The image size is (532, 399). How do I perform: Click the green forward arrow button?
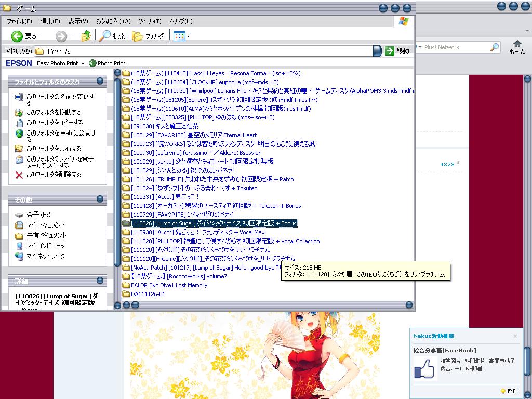click(x=61, y=36)
